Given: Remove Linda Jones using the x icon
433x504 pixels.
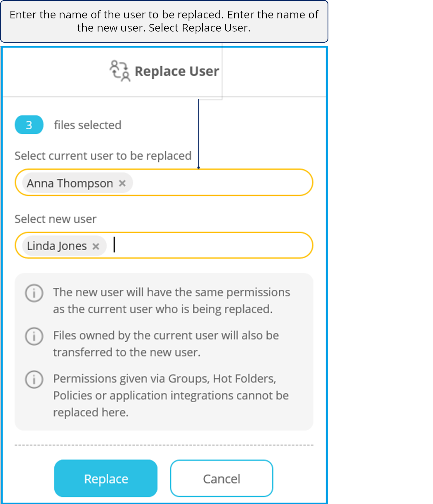Looking at the screenshot, I should pos(96,246).
